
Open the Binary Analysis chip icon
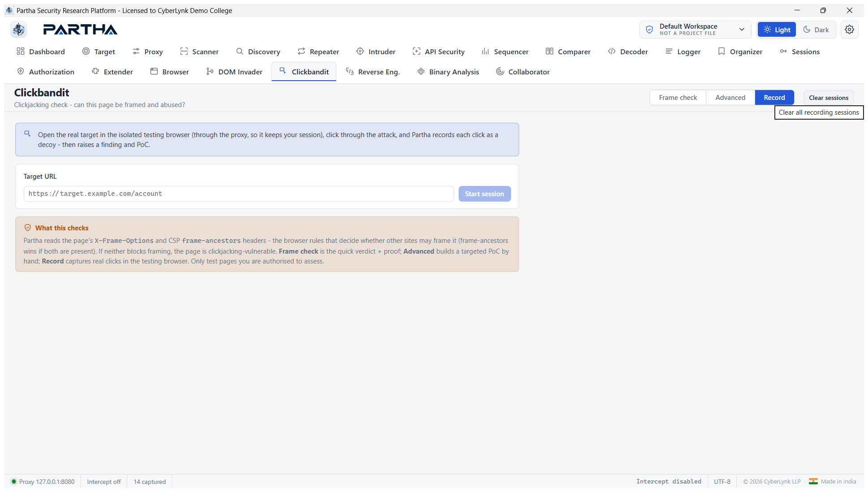421,72
